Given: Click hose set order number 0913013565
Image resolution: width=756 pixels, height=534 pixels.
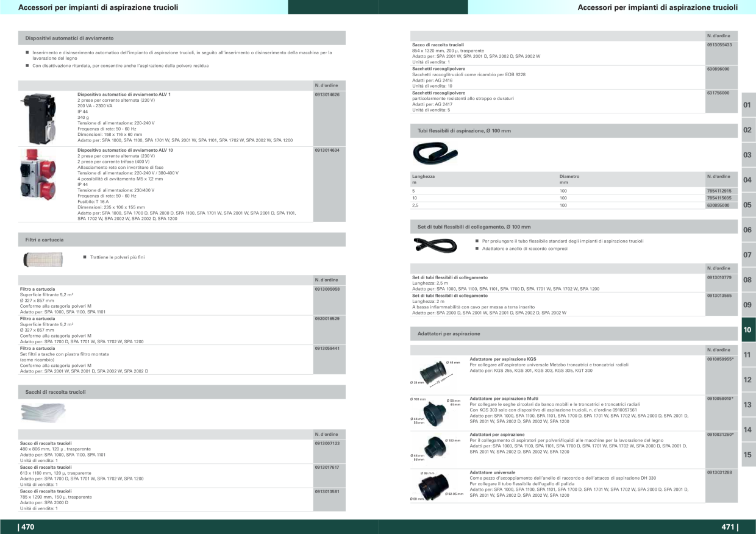Looking at the screenshot, I should click(x=719, y=295).
